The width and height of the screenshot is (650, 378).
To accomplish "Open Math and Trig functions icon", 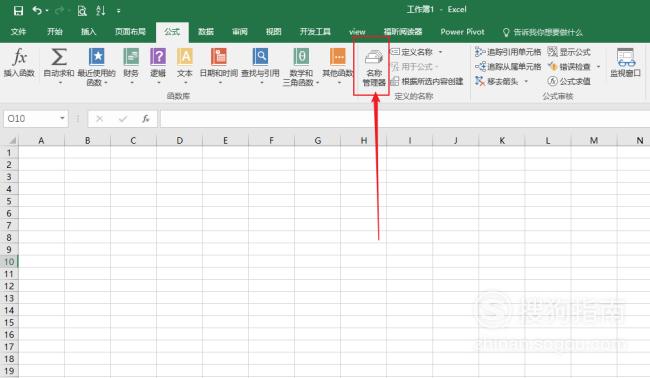I will pyautogui.click(x=301, y=56).
